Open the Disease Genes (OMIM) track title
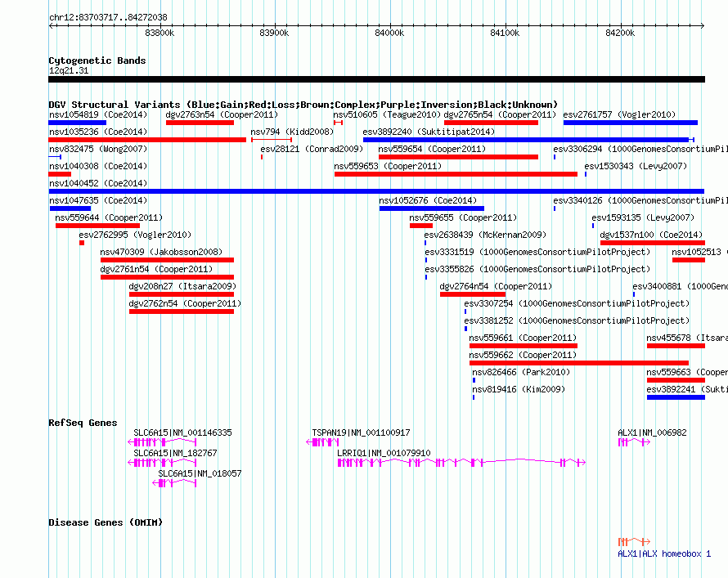 tap(106, 522)
